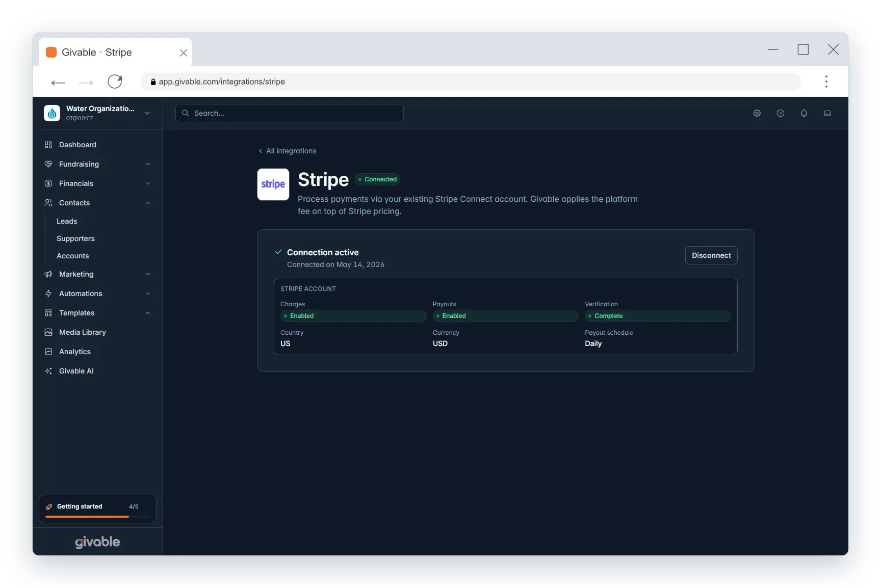Expand the Automations section chevron
The height and width of the screenshot is (588, 881).
(x=148, y=293)
